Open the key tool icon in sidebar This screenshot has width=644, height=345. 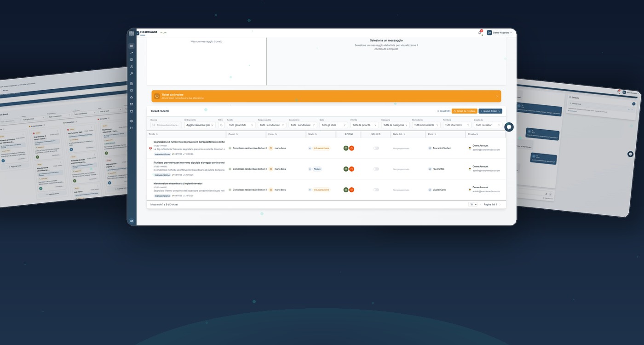pyautogui.click(x=131, y=74)
